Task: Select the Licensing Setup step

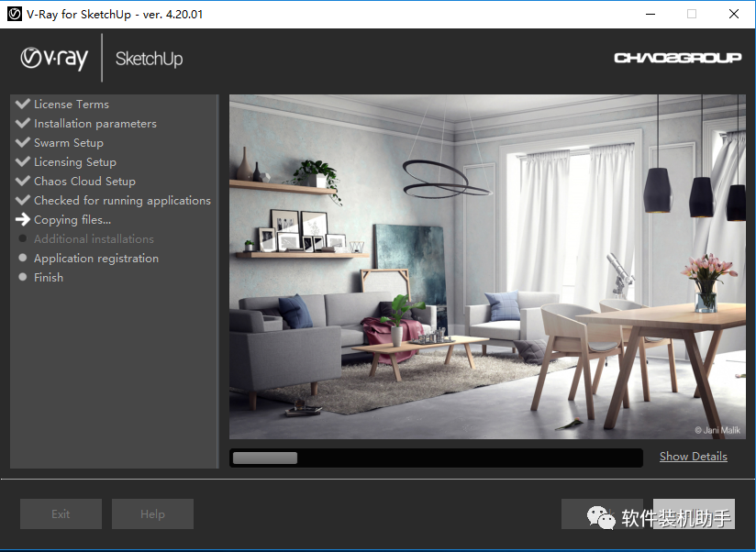Action: [x=74, y=162]
